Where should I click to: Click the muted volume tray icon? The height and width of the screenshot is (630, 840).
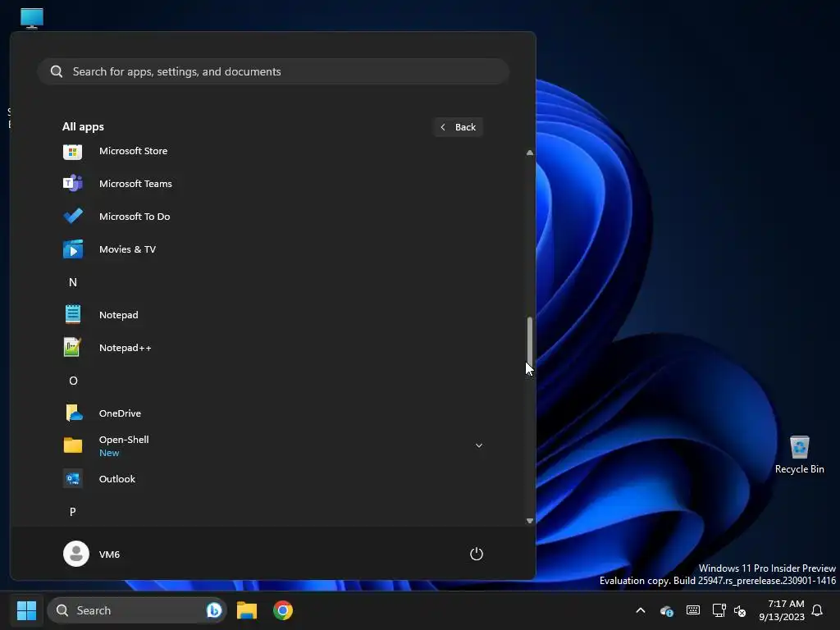tap(740, 610)
